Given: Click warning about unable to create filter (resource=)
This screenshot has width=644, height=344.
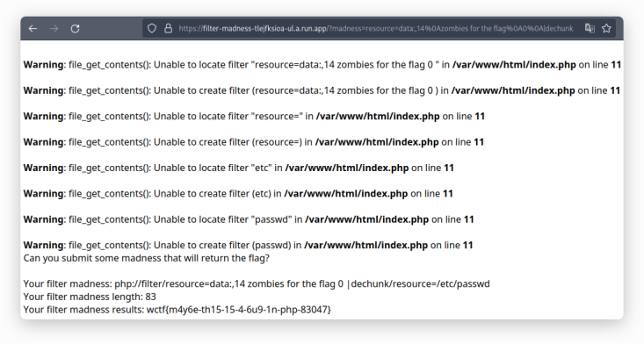Looking at the screenshot, I should tap(253, 142).
